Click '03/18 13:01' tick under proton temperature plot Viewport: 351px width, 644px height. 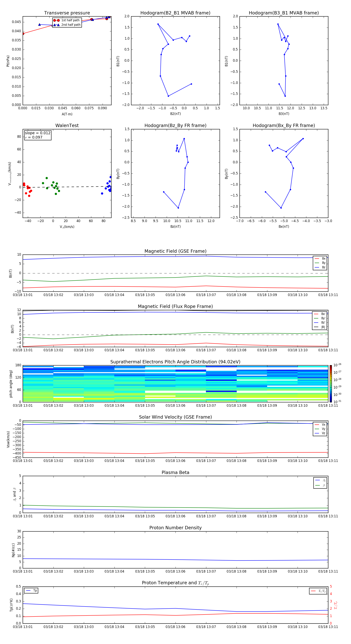[x=23, y=627]
